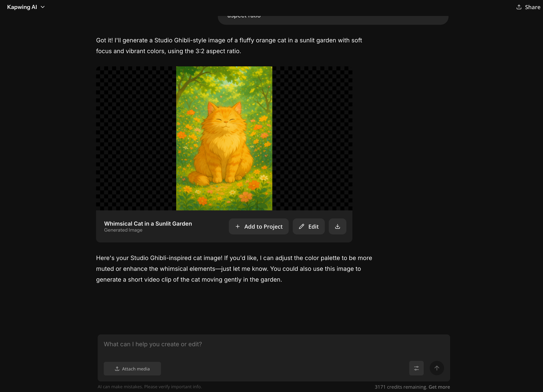Click the Generated Image subtitle

pyautogui.click(x=123, y=230)
